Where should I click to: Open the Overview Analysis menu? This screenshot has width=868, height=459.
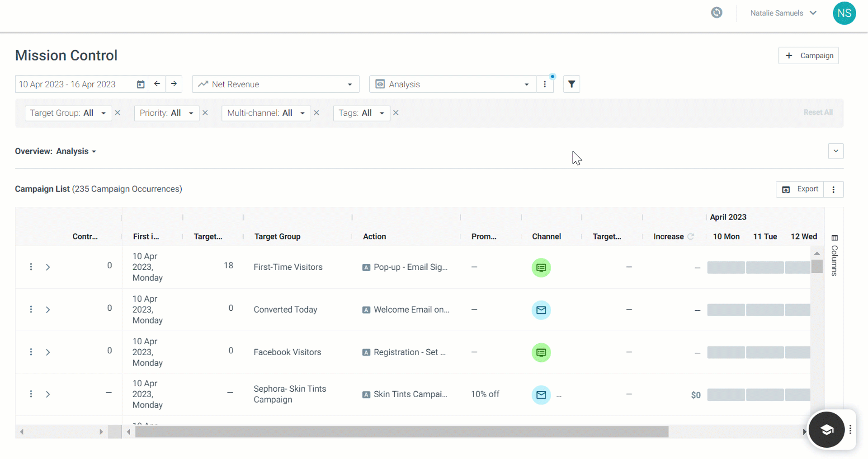(x=76, y=151)
